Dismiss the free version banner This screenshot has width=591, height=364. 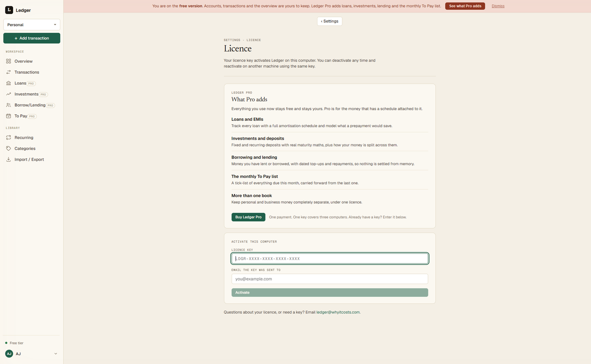coord(498,6)
